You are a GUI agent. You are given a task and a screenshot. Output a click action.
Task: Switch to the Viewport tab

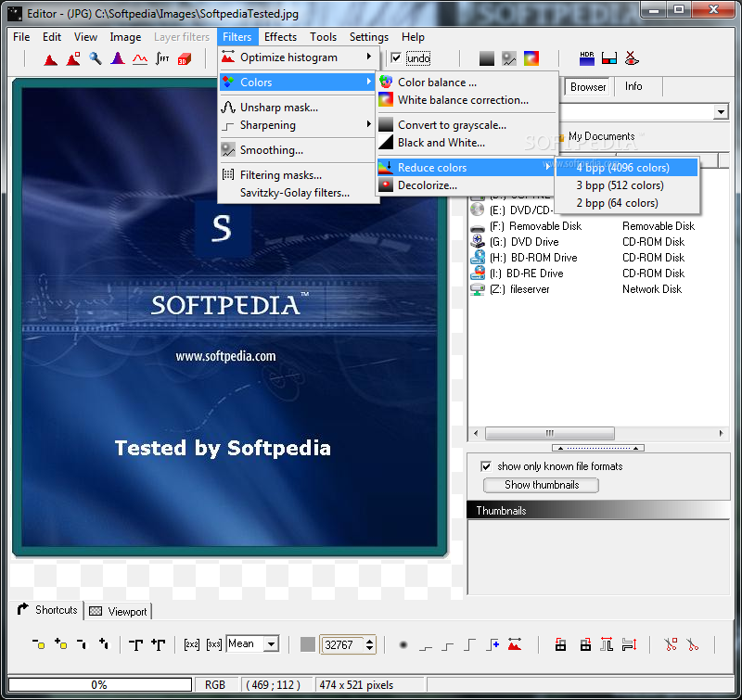pyautogui.click(x=119, y=611)
